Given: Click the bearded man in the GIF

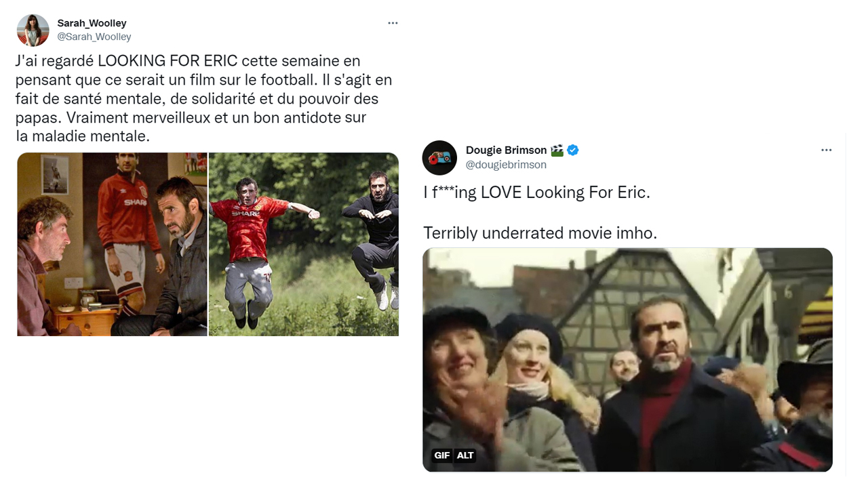Looking at the screenshot, I should [x=668, y=386].
